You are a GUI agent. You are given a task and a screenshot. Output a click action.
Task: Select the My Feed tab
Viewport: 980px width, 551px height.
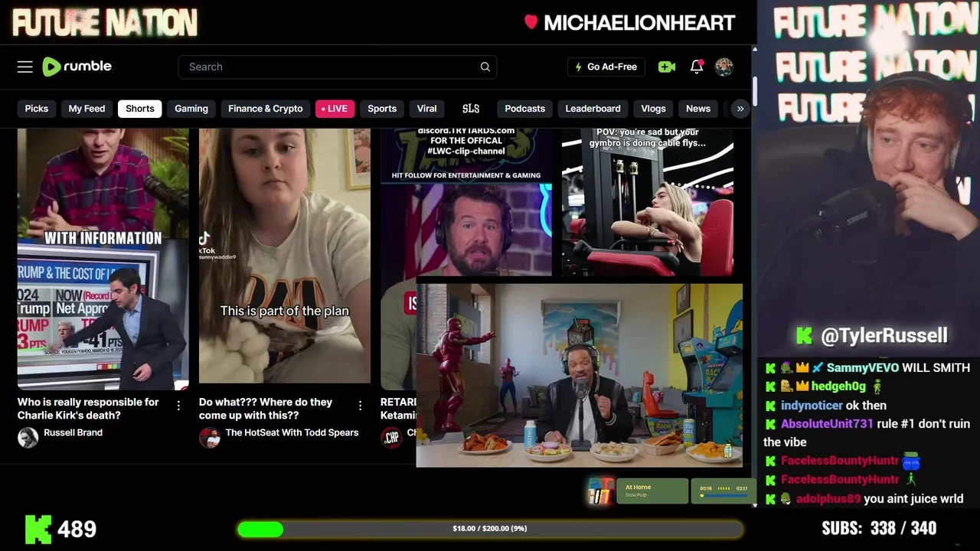coord(87,109)
